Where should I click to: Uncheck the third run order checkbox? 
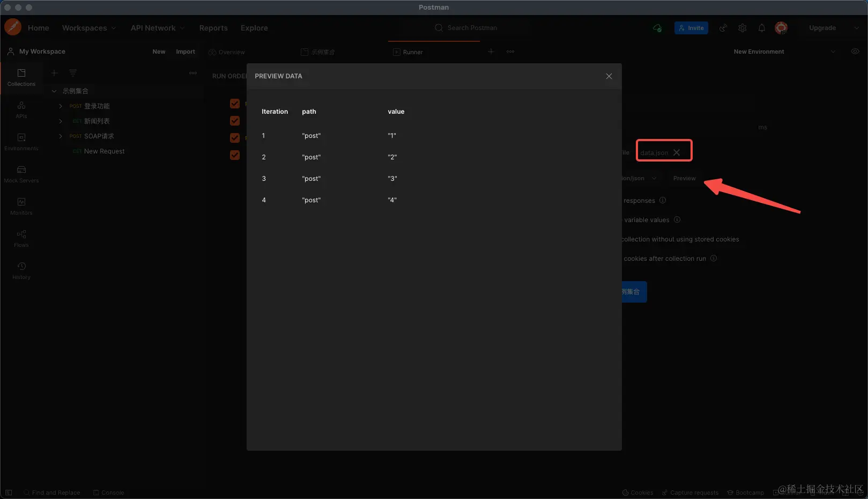pos(235,138)
